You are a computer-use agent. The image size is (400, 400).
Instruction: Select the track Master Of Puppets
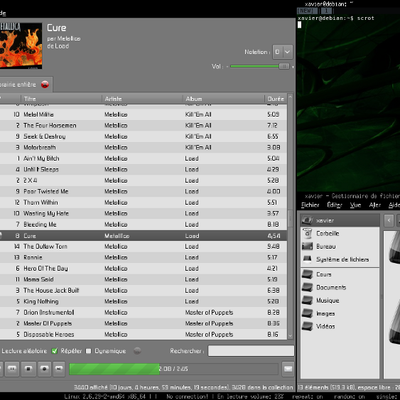(x=143, y=323)
